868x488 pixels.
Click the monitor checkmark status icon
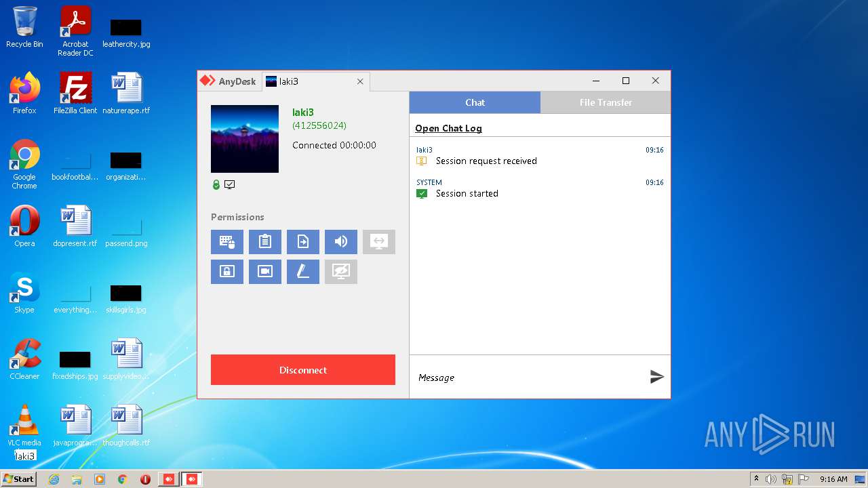[x=230, y=184]
